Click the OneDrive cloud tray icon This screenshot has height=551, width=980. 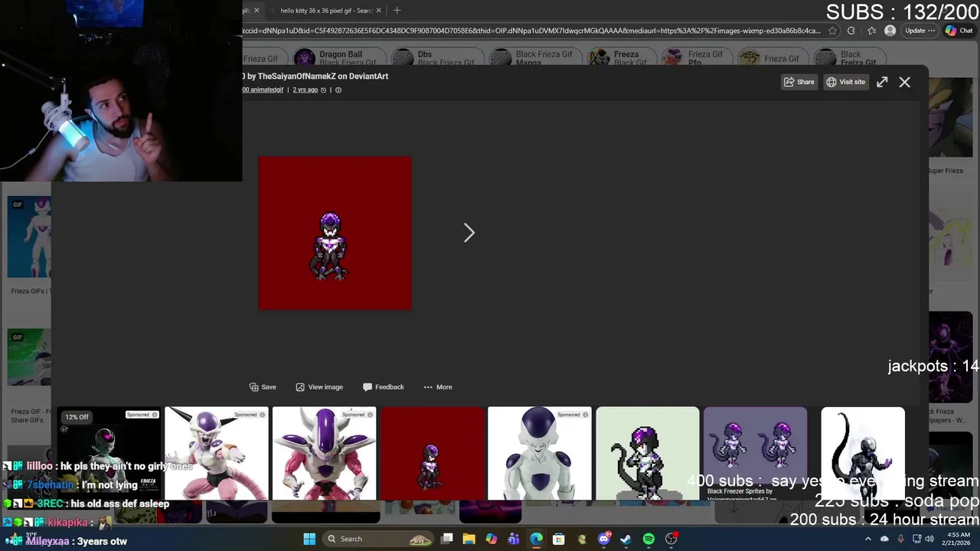(x=884, y=539)
